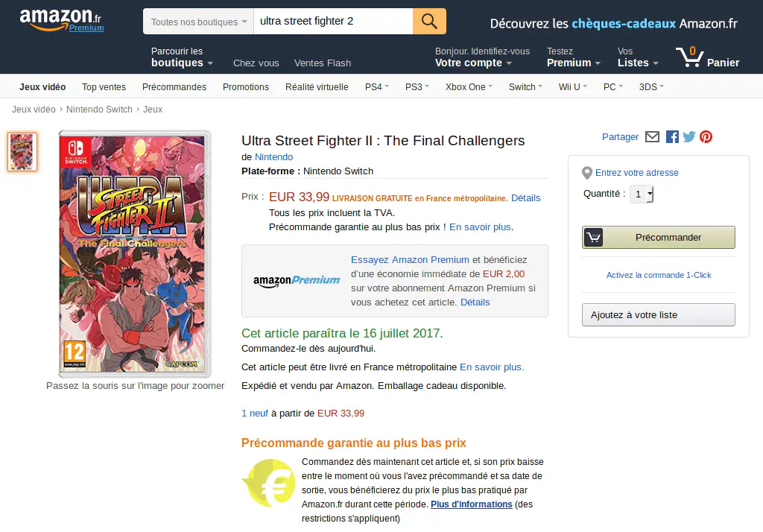The width and height of the screenshot is (763, 532).
Task: Pin the product on Pinterest
Action: pos(706,136)
